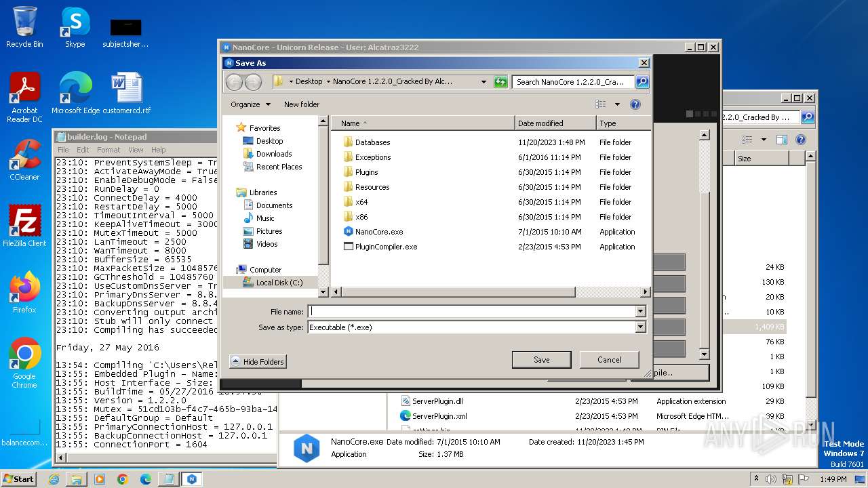
Task: Click the clock in the system tray
Action: click(x=833, y=479)
